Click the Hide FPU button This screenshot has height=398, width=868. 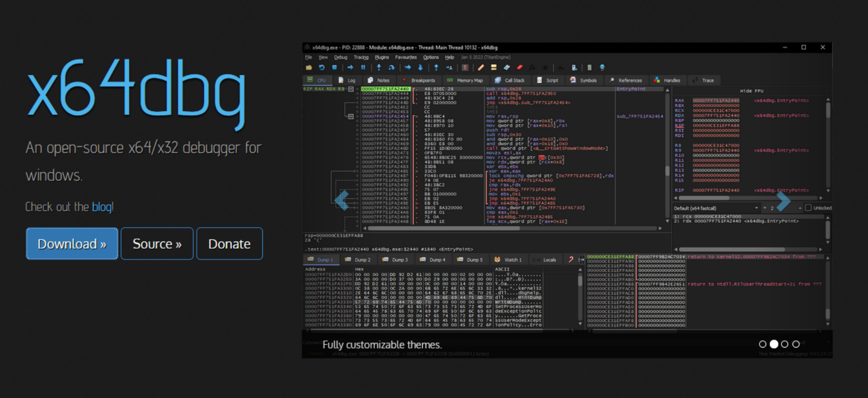[752, 91]
